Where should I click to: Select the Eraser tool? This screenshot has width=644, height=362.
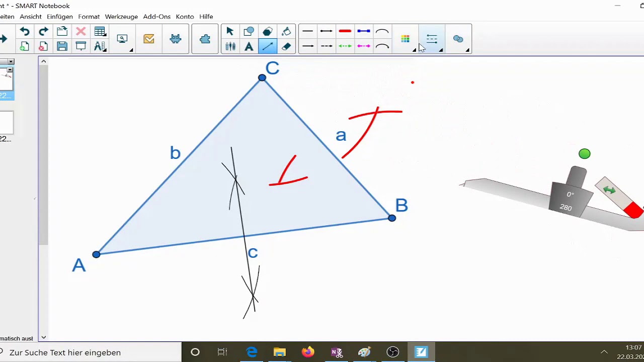pos(286,47)
